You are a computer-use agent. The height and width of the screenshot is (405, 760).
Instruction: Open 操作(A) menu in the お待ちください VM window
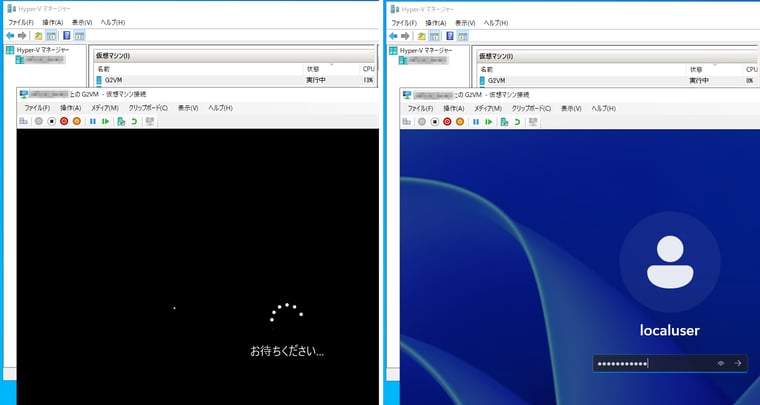pyautogui.click(x=71, y=108)
